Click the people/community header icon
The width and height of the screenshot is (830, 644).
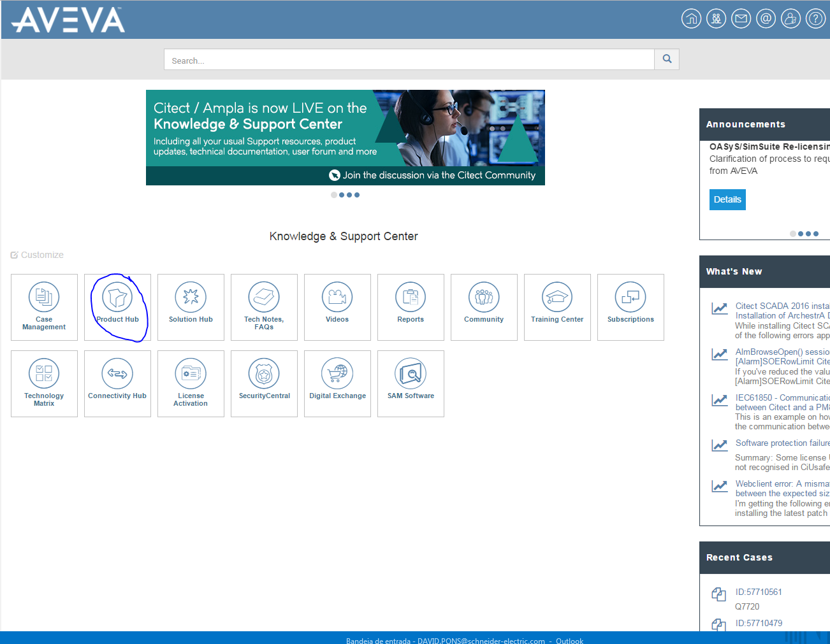[x=716, y=18]
